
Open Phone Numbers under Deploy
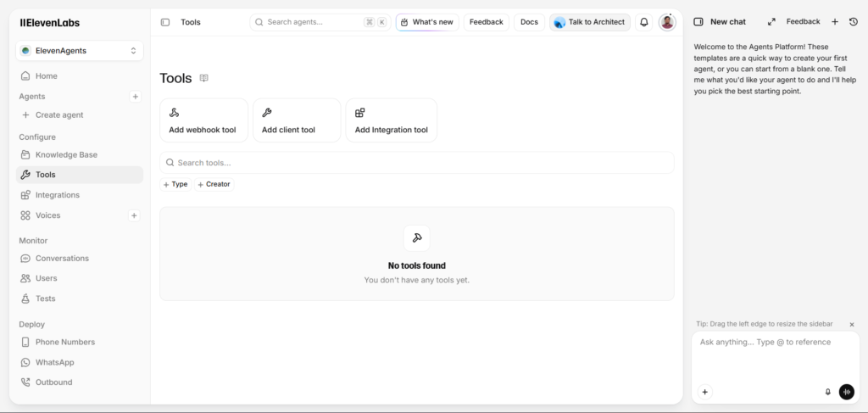[x=79, y=342]
